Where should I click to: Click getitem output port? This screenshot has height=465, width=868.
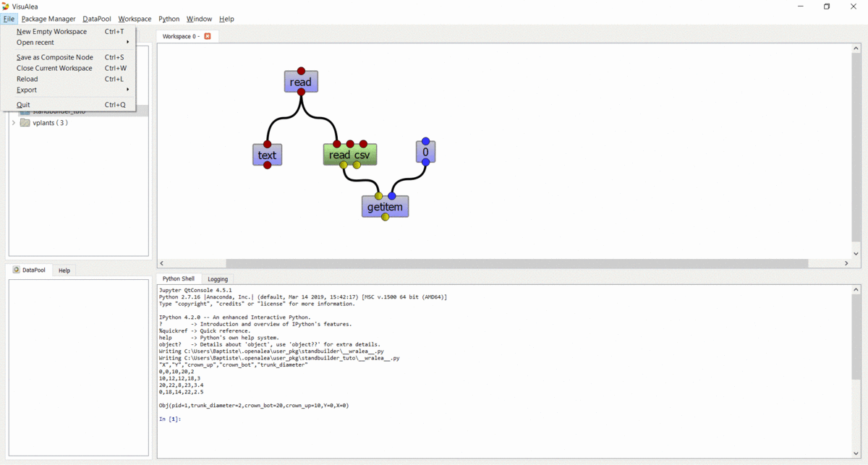coord(385,217)
